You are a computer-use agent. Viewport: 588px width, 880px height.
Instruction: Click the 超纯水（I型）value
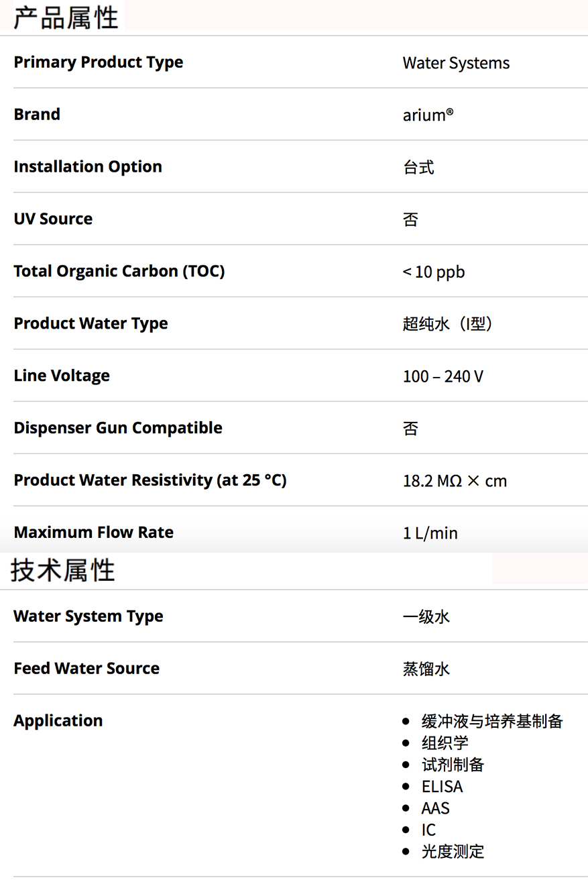[449, 325]
